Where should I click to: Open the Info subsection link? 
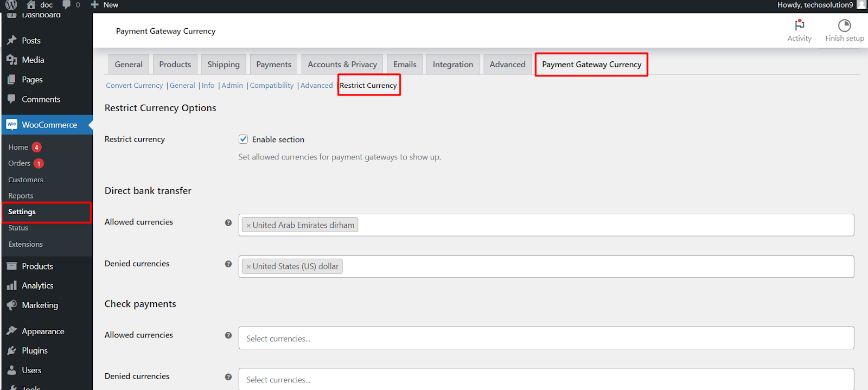click(x=208, y=85)
